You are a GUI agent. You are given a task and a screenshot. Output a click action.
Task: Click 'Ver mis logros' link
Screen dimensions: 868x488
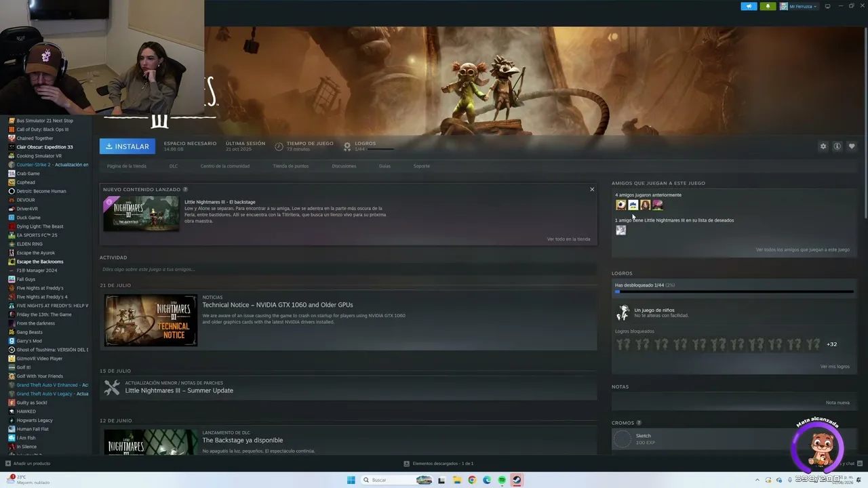pos(835,367)
